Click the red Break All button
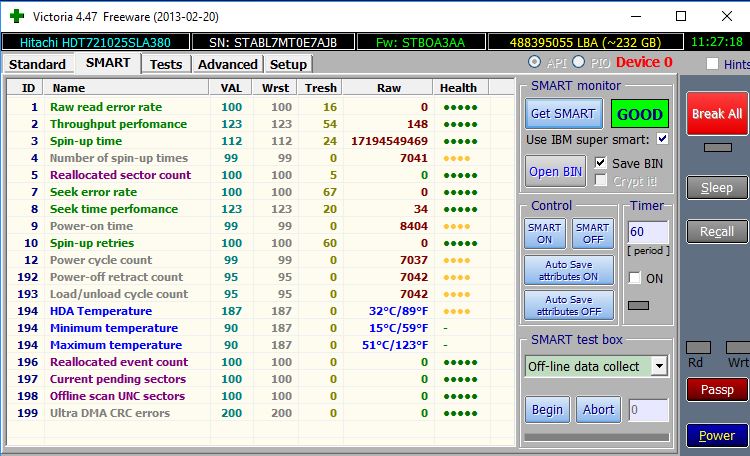The height and width of the screenshot is (456, 750). 716,114
